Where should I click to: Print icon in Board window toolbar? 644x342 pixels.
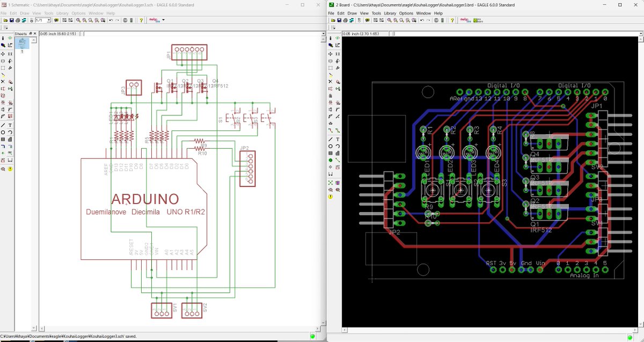(345, 20)
